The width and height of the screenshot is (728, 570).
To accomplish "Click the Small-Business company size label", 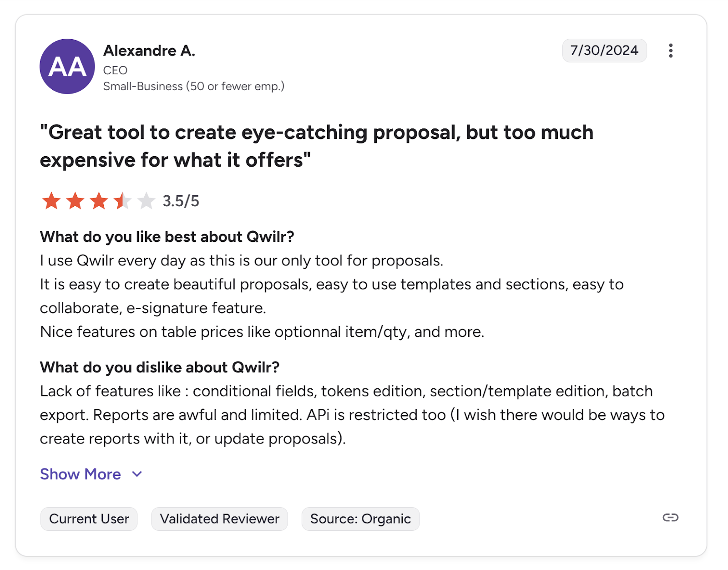I will coord(193,87).
